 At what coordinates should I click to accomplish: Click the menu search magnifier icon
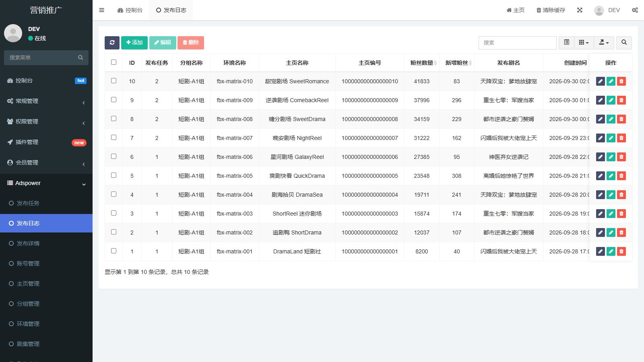[x=80, y=58]
